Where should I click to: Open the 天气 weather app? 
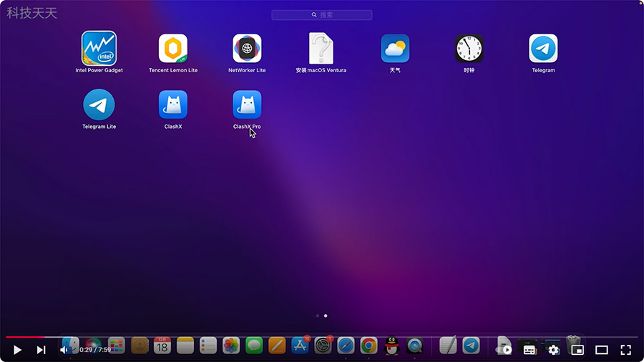pos(395,49)
